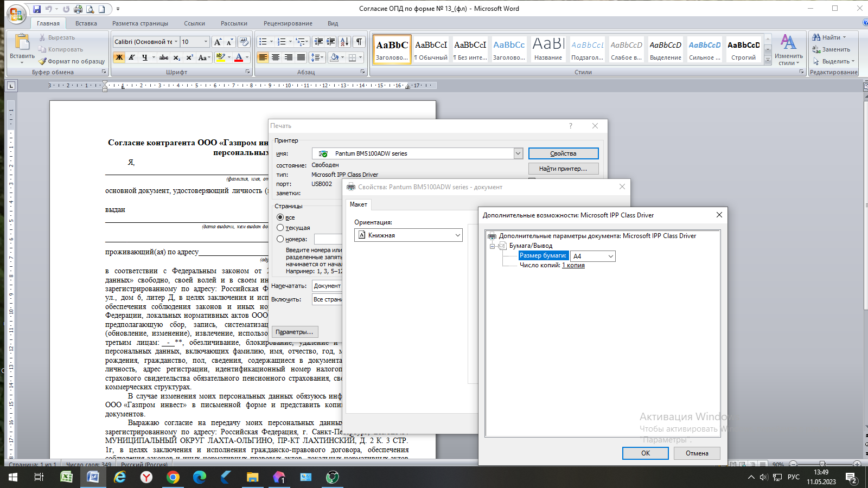Switch to Разметка страницы ribbon tab
868x488 pixels.
[140, 23]
